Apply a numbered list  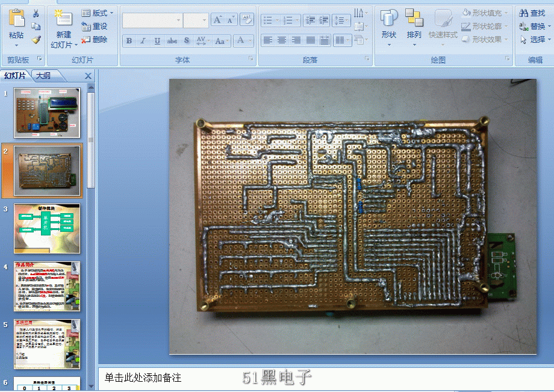[291, 20]
